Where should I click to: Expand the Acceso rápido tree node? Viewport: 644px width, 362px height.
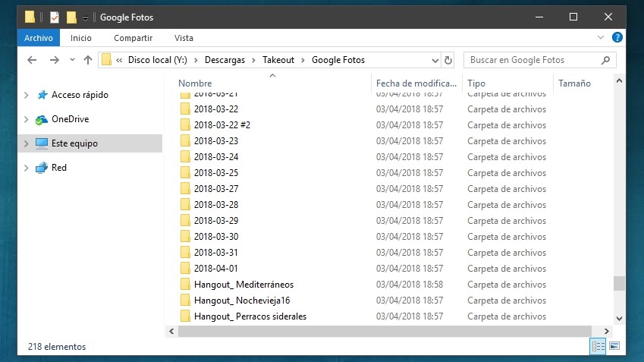(x=27, y=96)
